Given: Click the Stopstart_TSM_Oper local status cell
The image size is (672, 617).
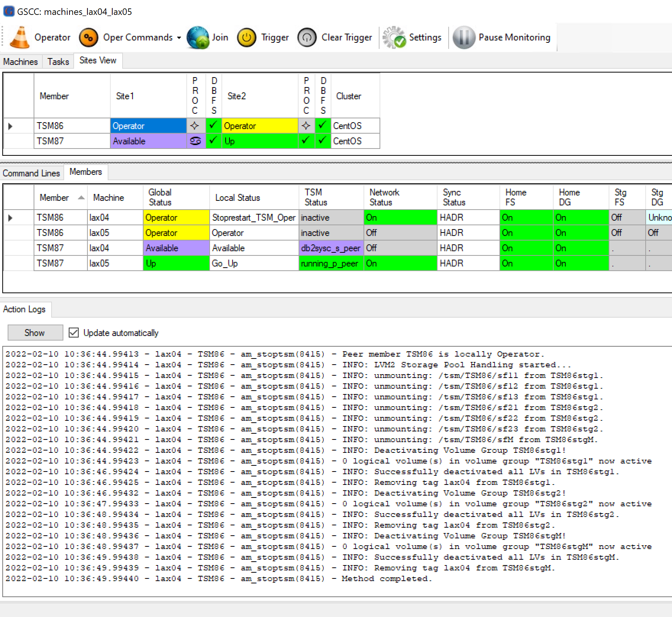Looking at the screenshot, I should pos(254,217).
